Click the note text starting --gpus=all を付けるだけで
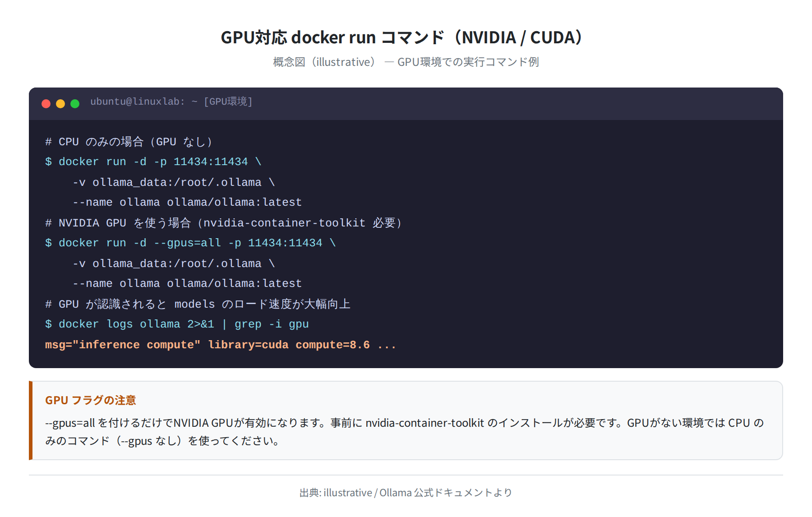Image resolution: width=812 pixels, height=517 pixels. click(x=404, y=423)
